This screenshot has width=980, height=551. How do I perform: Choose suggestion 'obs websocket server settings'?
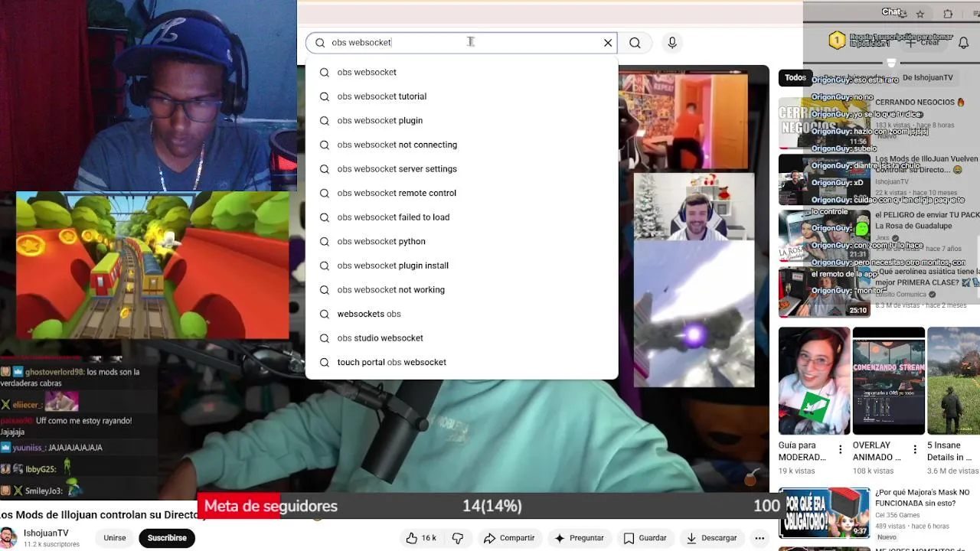pyautogui.click(x=462, y=169)
